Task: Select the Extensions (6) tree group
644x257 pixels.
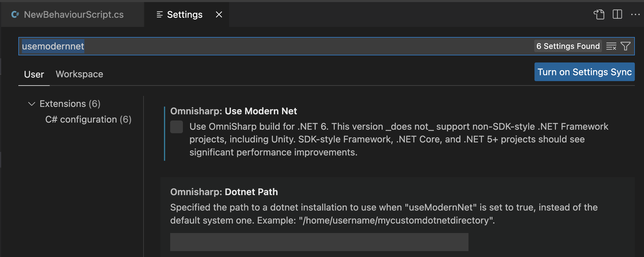Action: 70,104
